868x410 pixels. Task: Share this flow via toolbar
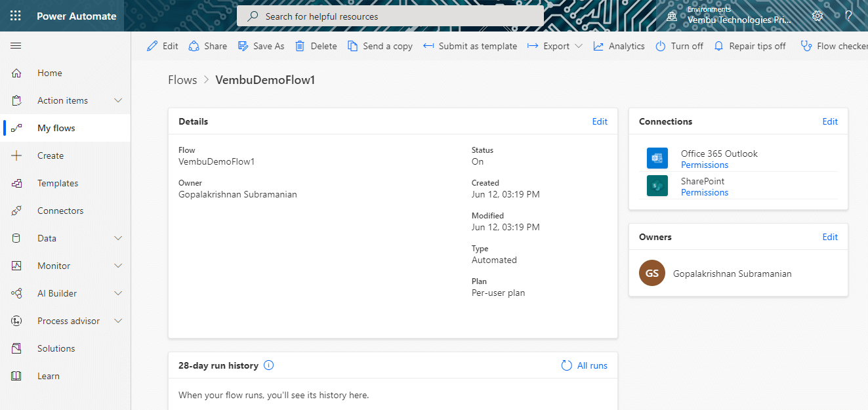(x=207, y=46)
